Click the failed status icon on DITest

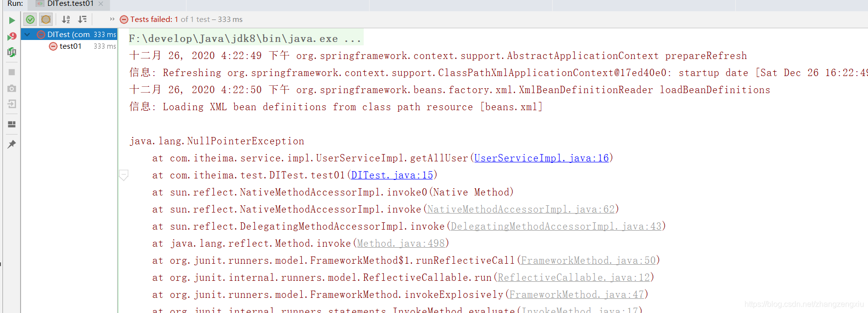(x=41, y=34)
